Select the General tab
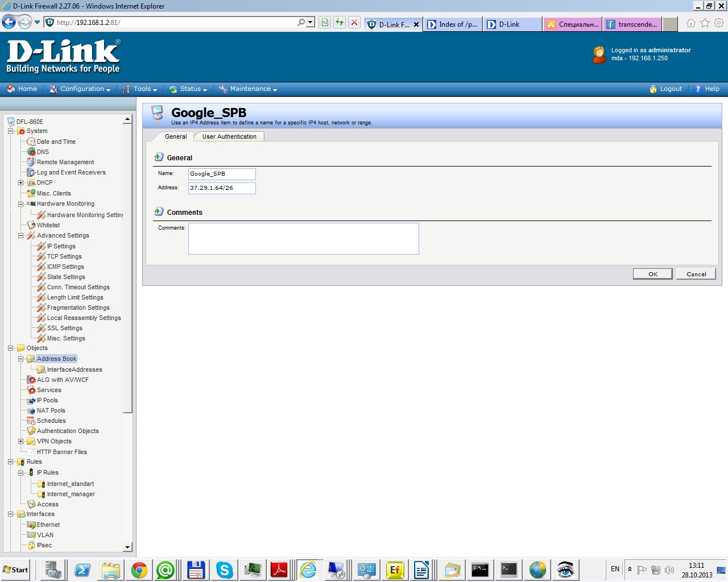 pos(176,136)
